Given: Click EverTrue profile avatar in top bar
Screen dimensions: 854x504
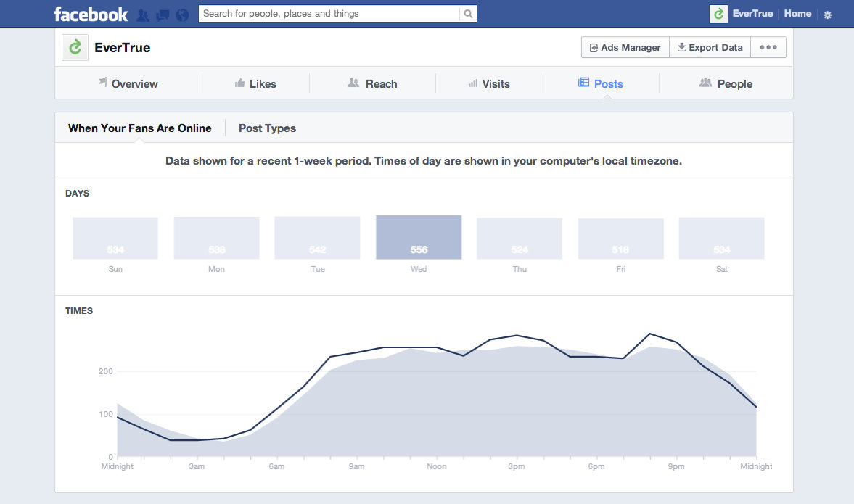Looking at the screenshot, I should click(718, 14).
